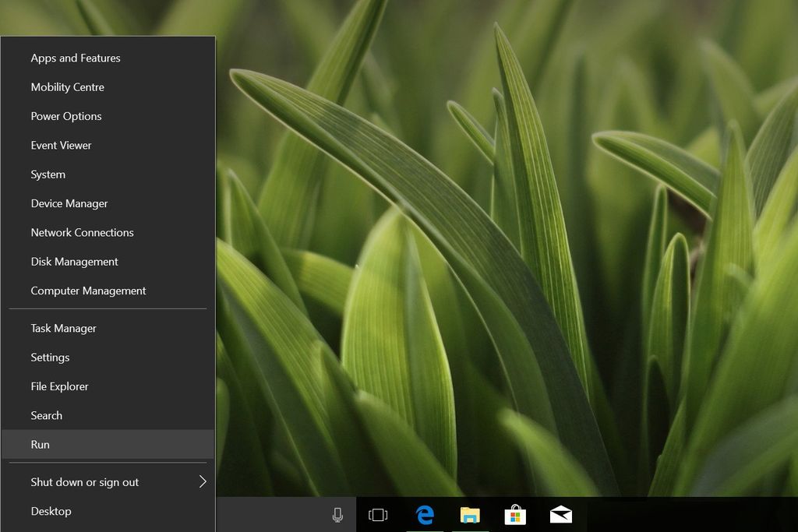
Task: Launch Computer Management
Action: click(87, 291)
